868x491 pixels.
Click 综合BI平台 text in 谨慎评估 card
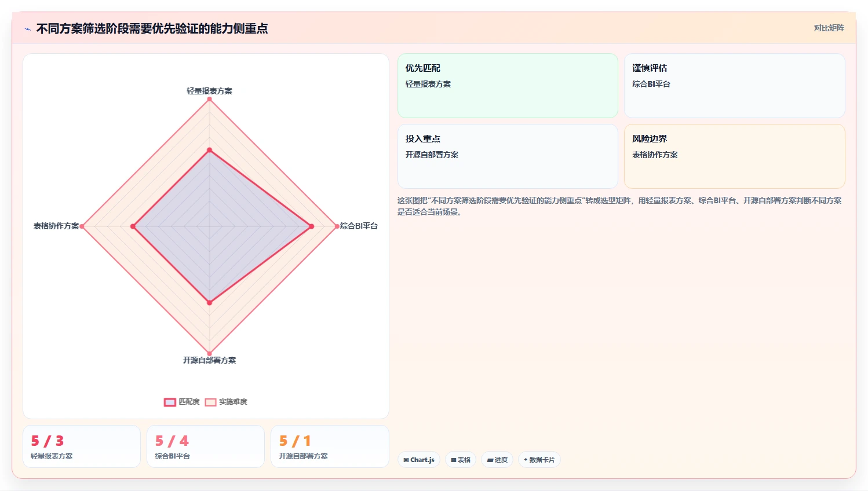coord(651,84)
